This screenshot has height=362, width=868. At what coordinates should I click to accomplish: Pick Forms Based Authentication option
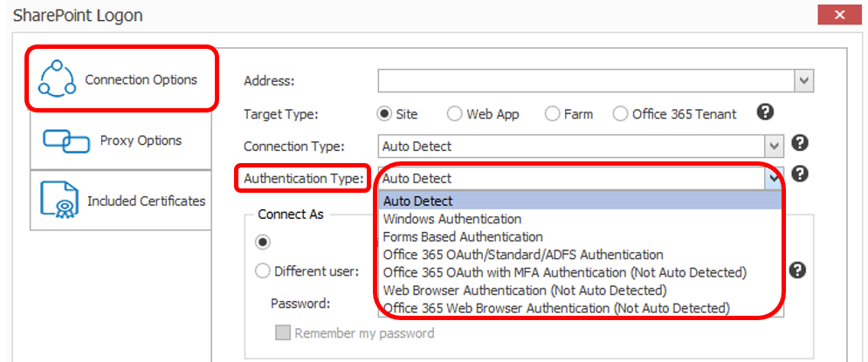[463, 236]
